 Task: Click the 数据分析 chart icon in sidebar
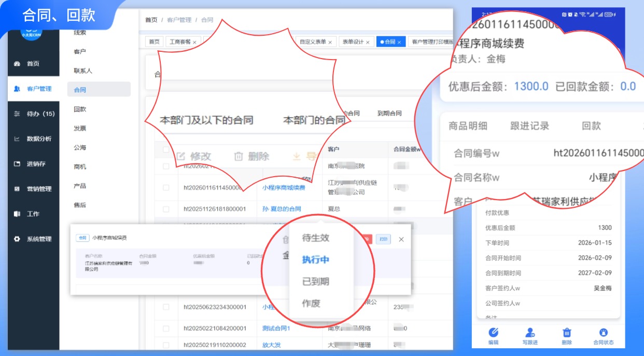tap(17, 139)
